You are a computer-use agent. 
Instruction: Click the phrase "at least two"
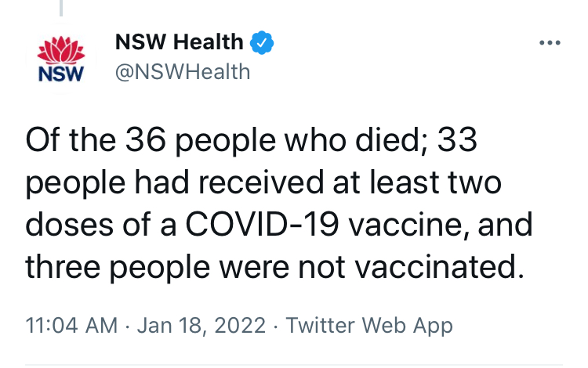(423, 186)
